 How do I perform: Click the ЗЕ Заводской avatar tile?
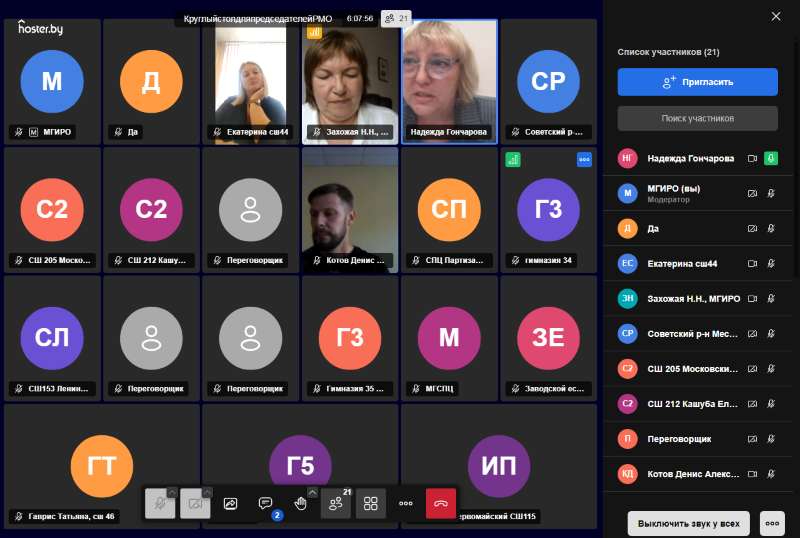coord(548,338)
